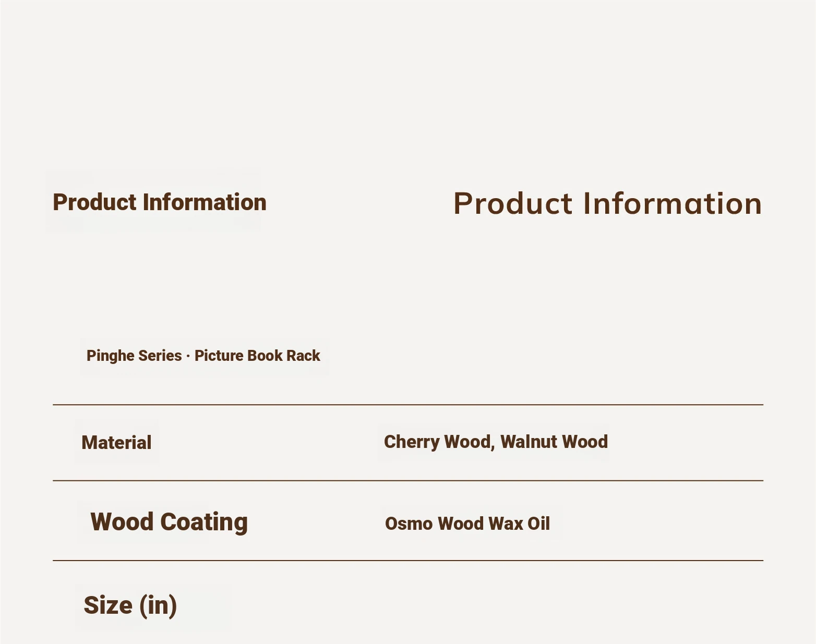The height and width of the screenshot is (644, 816).
Task: Click the "Material" row label
Action: (116, 442)
